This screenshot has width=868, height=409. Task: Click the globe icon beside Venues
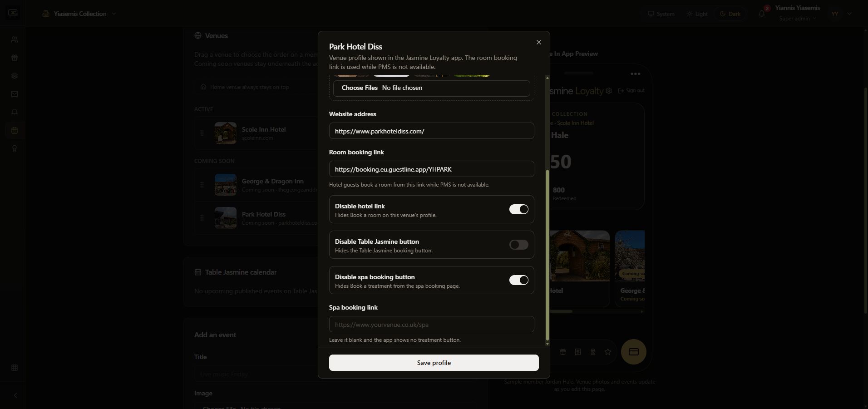(x=198, y=36)
